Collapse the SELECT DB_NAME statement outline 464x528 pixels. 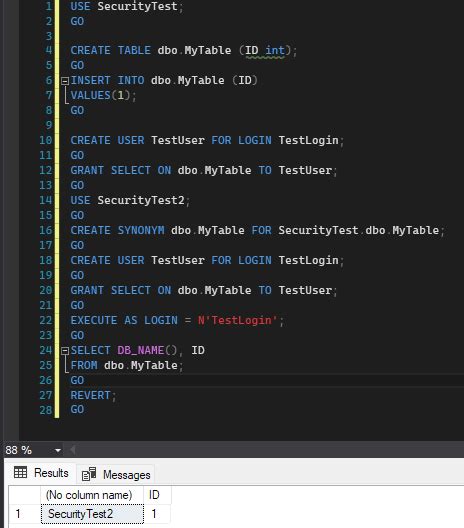click(65, 351)
